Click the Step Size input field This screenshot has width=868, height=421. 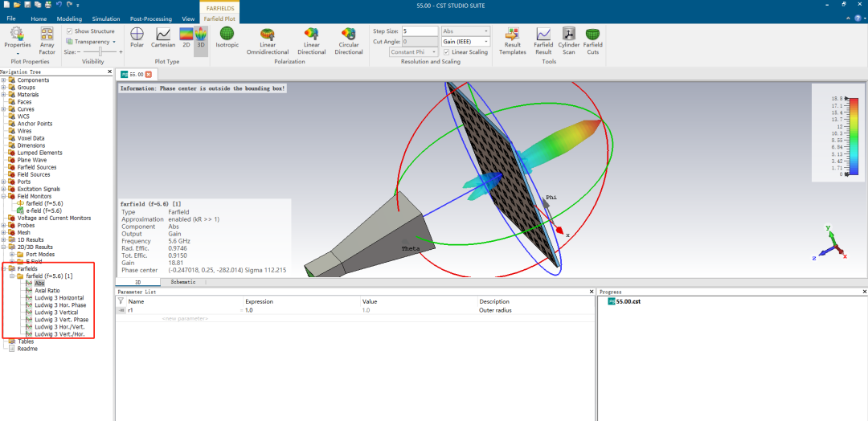420,31
